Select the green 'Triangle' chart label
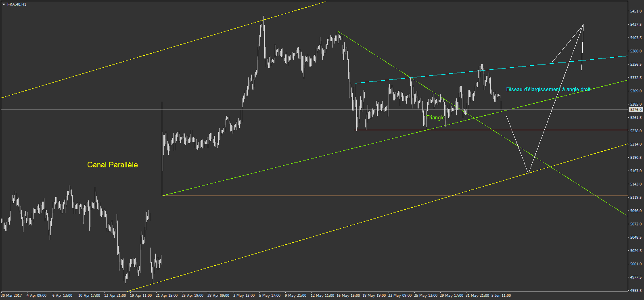Image resolution: width=644 pixels, height=300 pixels. click(435, 118)
